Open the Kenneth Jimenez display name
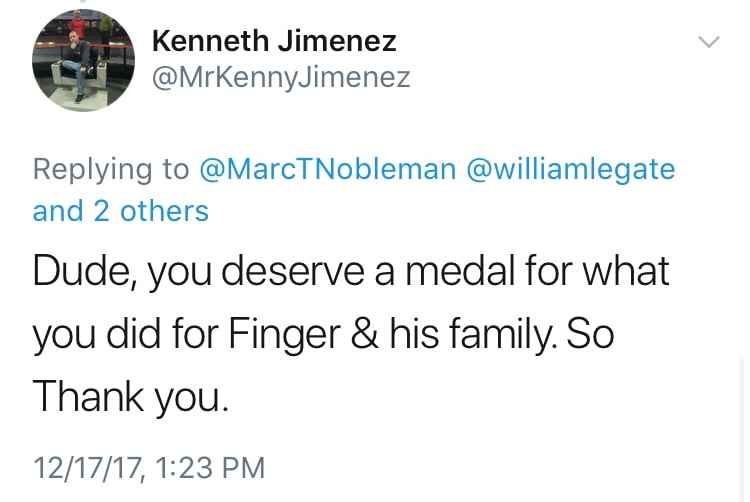The height and width of the screenshot is (502, 750). [x=273, y=41]
